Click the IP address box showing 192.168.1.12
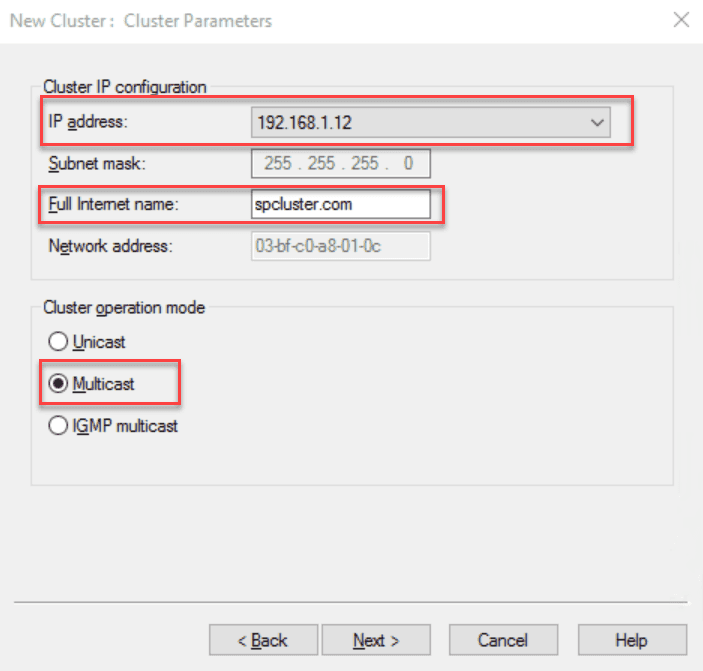 coord(420,123)
